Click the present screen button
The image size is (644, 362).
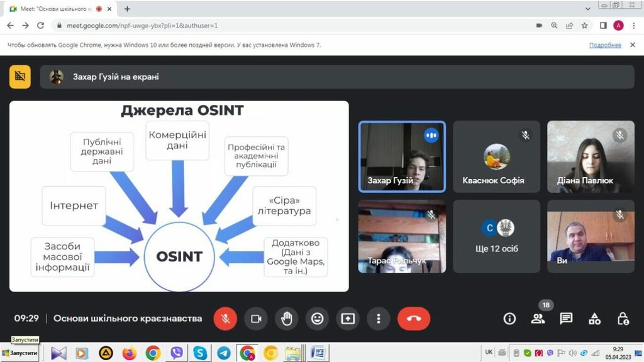coord(348,319)
